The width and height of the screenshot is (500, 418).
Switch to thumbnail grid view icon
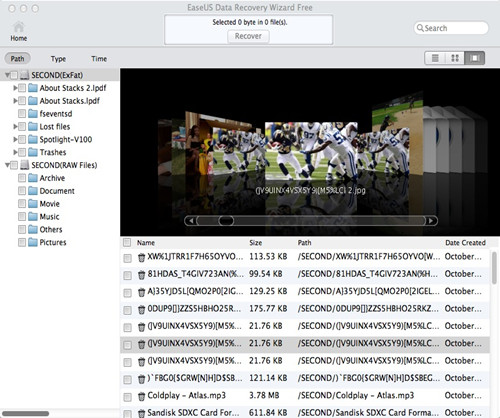(x=455, y=58)
